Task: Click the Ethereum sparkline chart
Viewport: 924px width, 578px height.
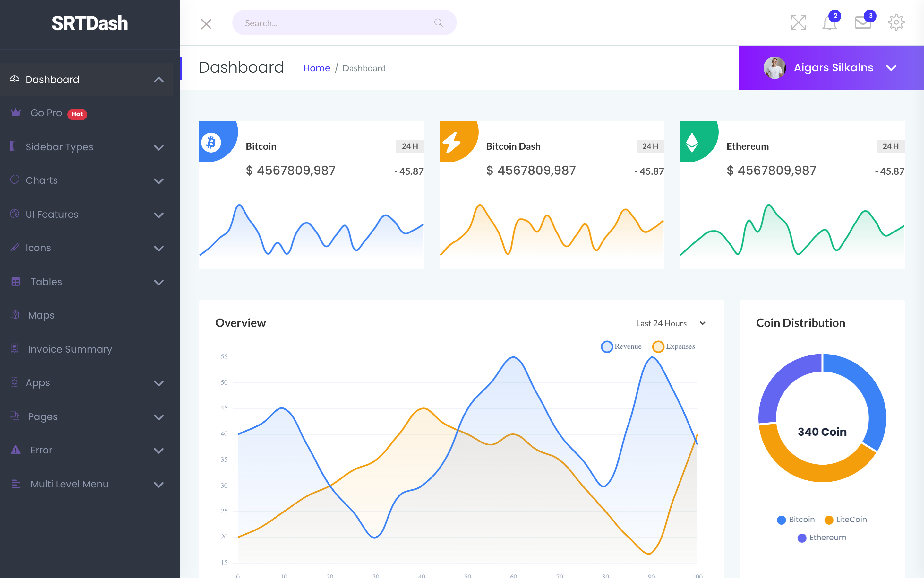Action: tap(792, 230)
